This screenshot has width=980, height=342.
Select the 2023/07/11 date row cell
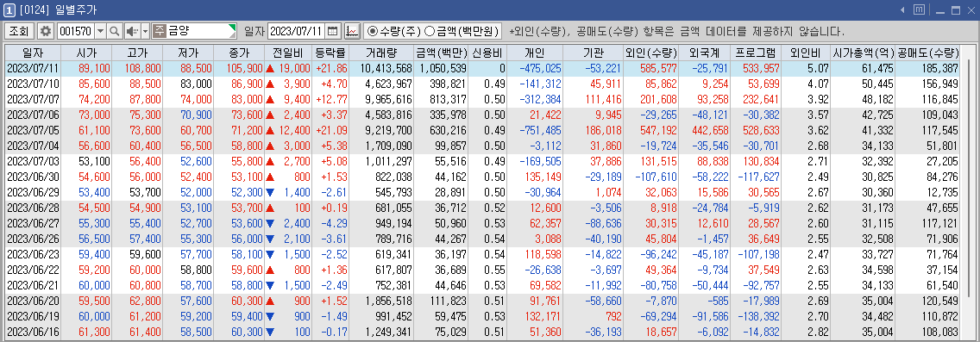(x=33, y=68)
